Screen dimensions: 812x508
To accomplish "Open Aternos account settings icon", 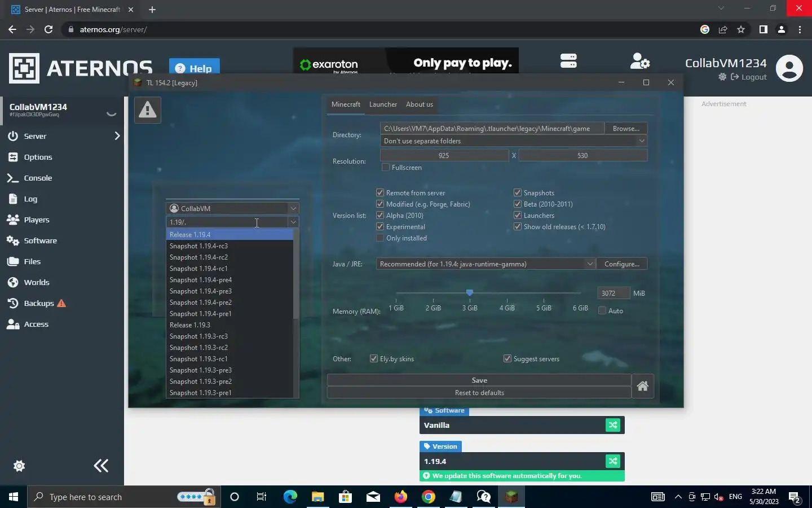I will click(640, 60).
